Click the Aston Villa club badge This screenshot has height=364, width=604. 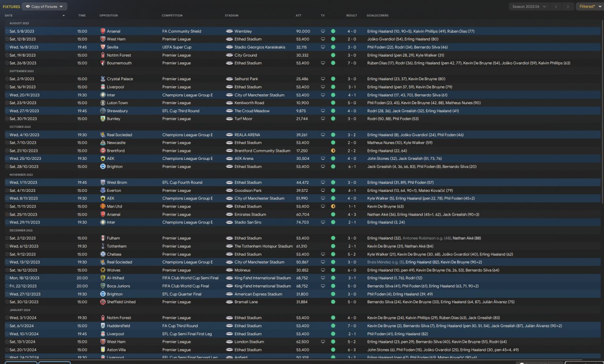point(103,350)
